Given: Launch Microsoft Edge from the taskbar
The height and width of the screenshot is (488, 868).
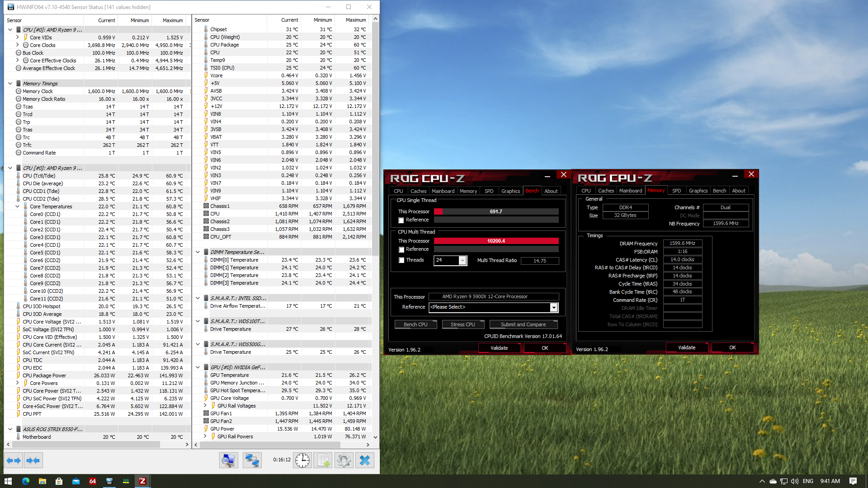Looking at the screenshot, I should pyautogui.click(x=25, y=481).
